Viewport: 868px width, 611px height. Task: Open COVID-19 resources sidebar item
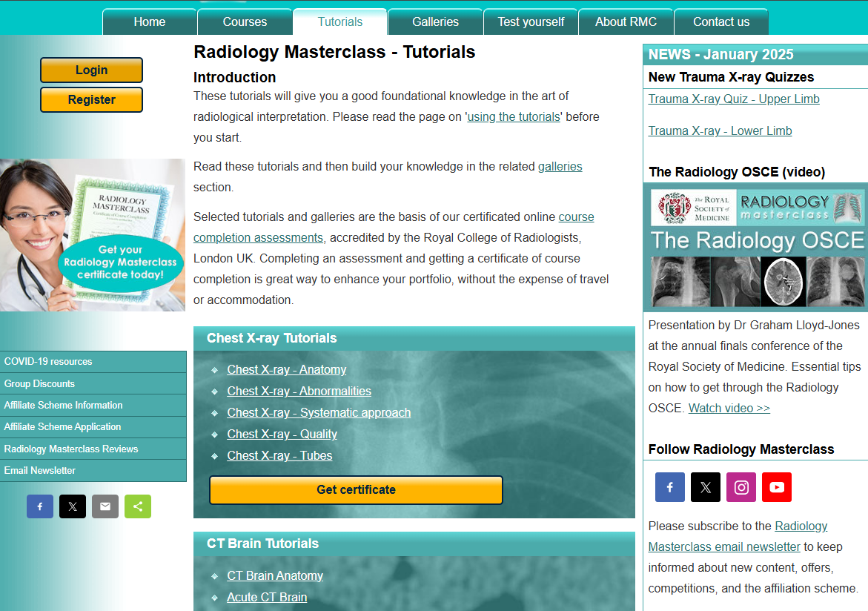(93, 362)
